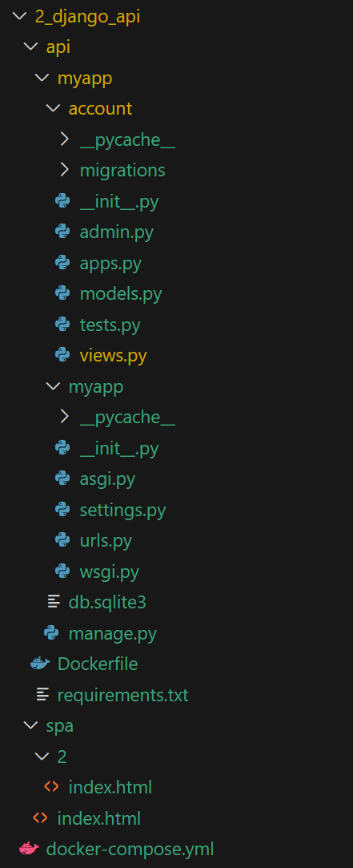This screenshot has height=868, width=353.
Task: Open tests.py in the account folder
Action: click(110, 325)
